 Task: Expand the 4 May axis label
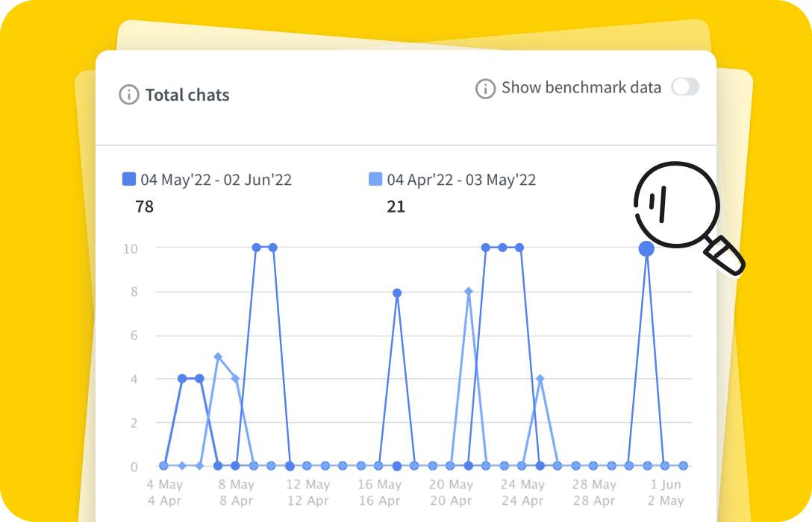[x=166, y=484]
